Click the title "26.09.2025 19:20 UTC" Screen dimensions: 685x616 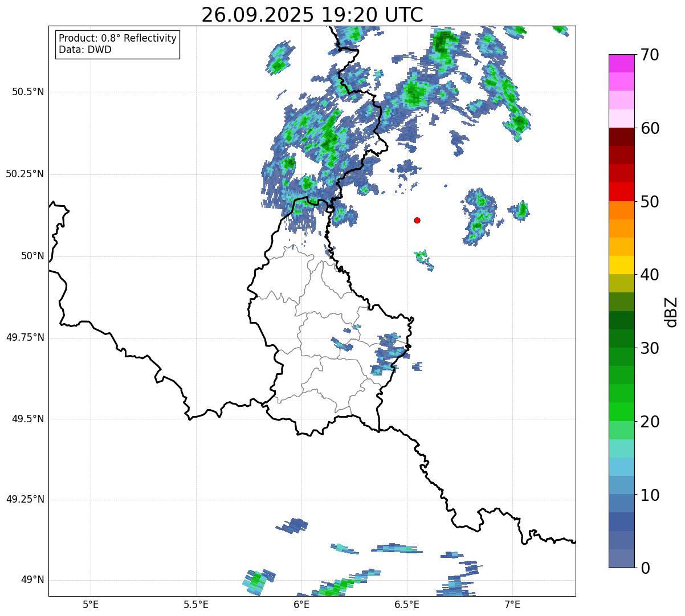coord(312,15)
